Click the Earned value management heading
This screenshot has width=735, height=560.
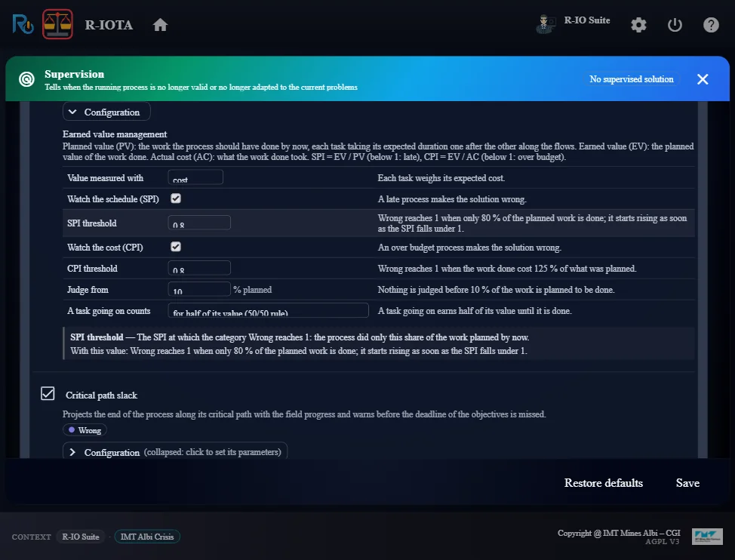(x=115, y=134)
